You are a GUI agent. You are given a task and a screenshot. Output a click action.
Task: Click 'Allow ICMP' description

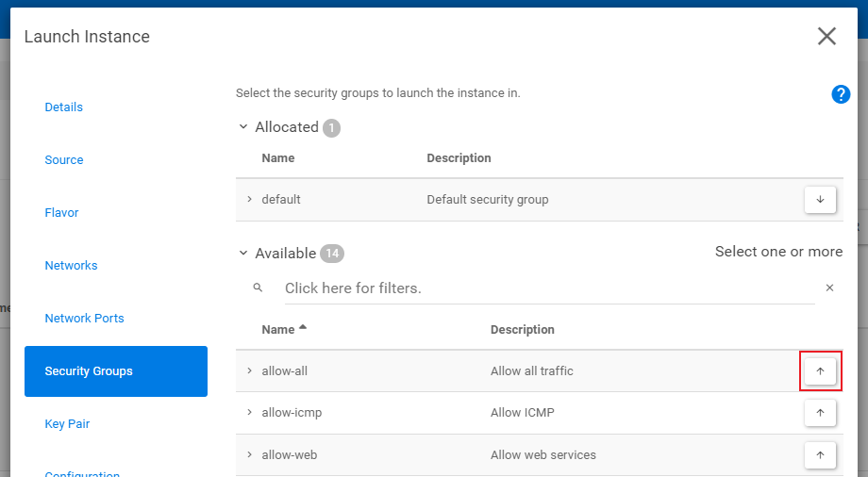click(x=522, y=412)
